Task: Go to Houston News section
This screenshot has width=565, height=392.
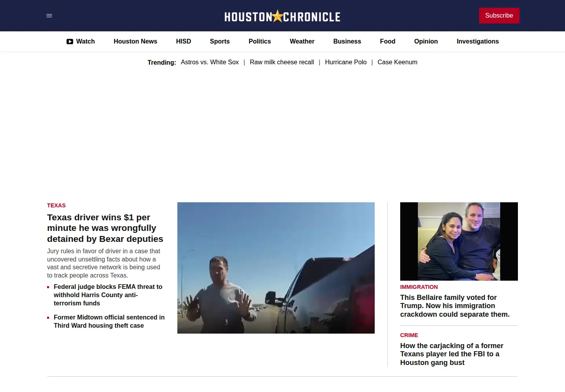Action: click(x=135, y=42)
